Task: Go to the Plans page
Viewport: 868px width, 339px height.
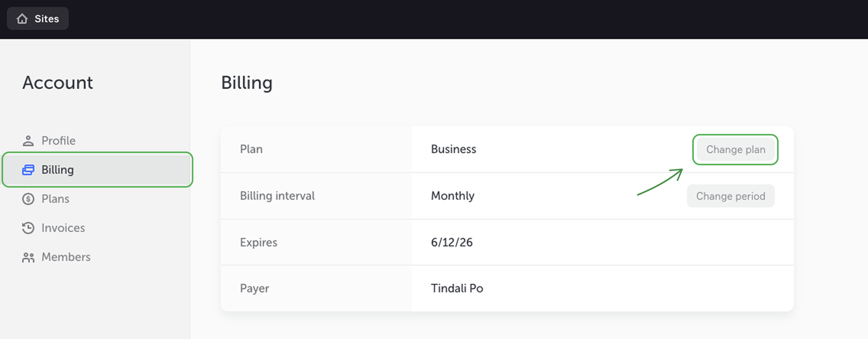Action: pos(55,199)
